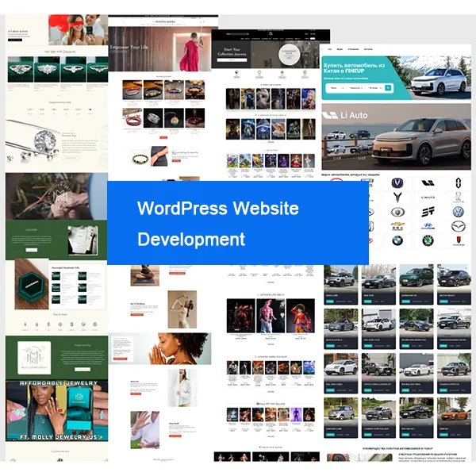
Task: Open the hexagonal green ring box image
Action: (x=32, y=284)
